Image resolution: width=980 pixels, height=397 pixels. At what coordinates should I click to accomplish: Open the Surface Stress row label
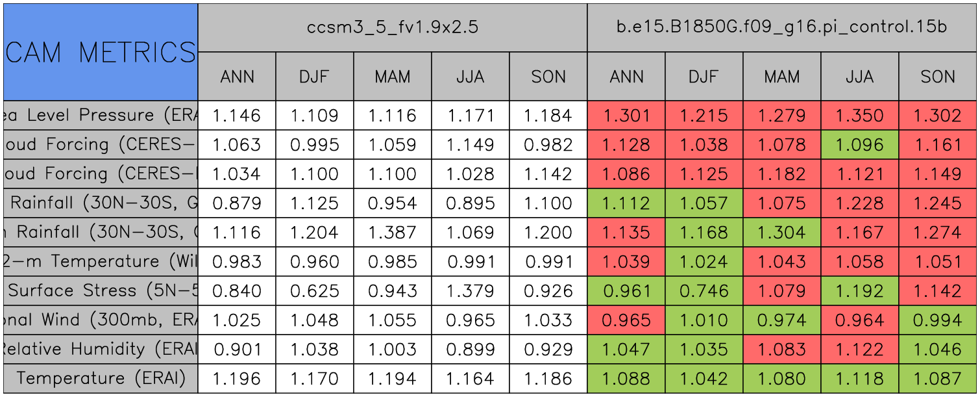click(101, 290)
